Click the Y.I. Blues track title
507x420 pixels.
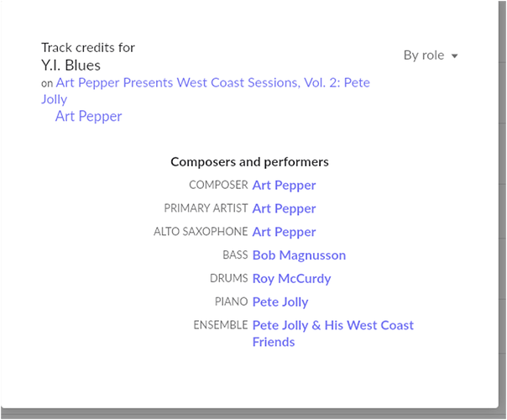pos(71,66)
